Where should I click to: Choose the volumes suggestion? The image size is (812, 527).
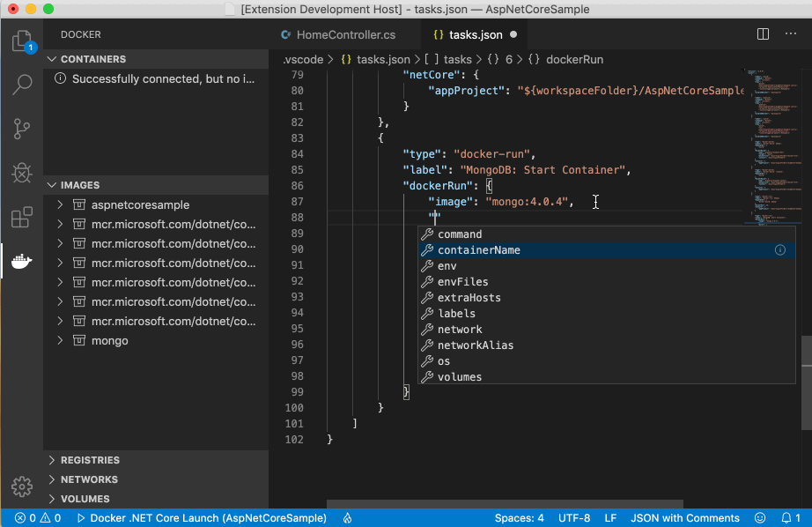607,376
